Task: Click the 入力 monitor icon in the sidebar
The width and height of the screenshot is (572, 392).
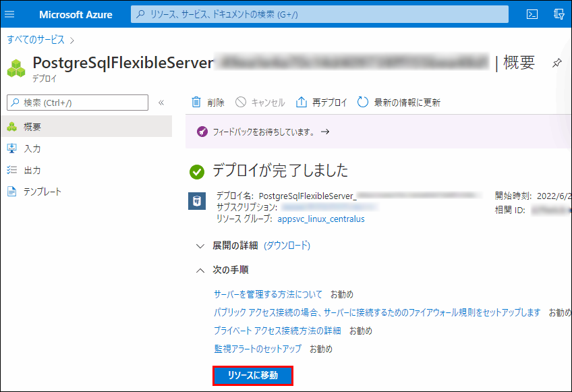Action: point(11,148)
